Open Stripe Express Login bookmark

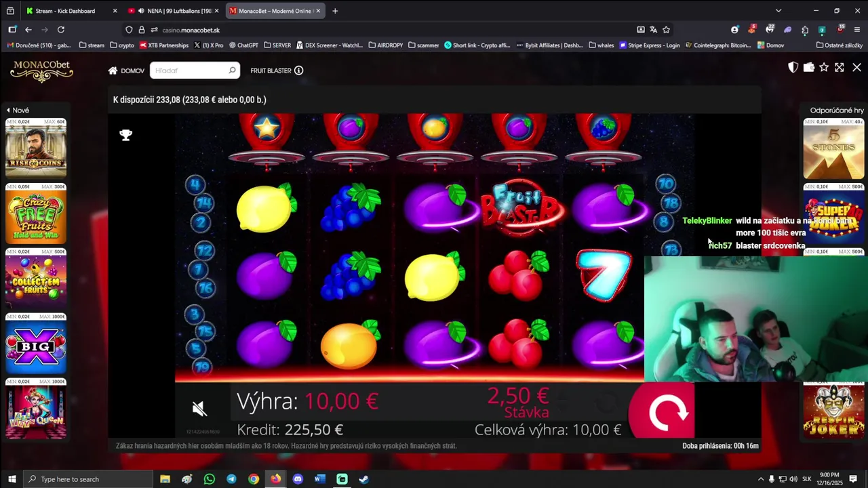pos(649,45)
